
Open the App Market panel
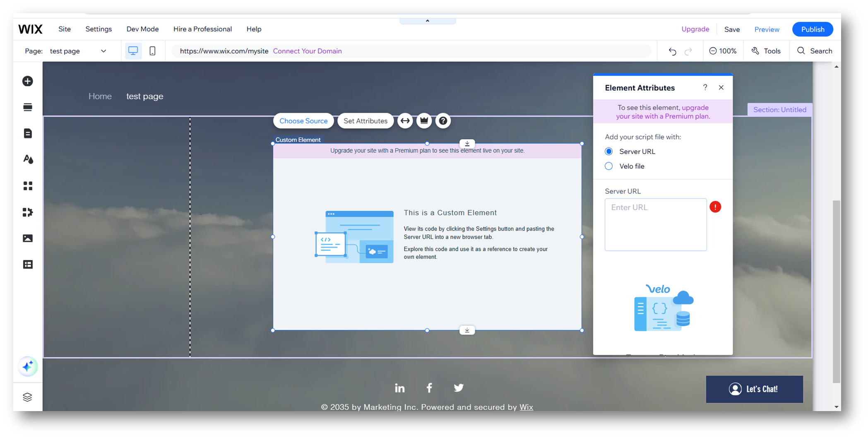(27, 186)
